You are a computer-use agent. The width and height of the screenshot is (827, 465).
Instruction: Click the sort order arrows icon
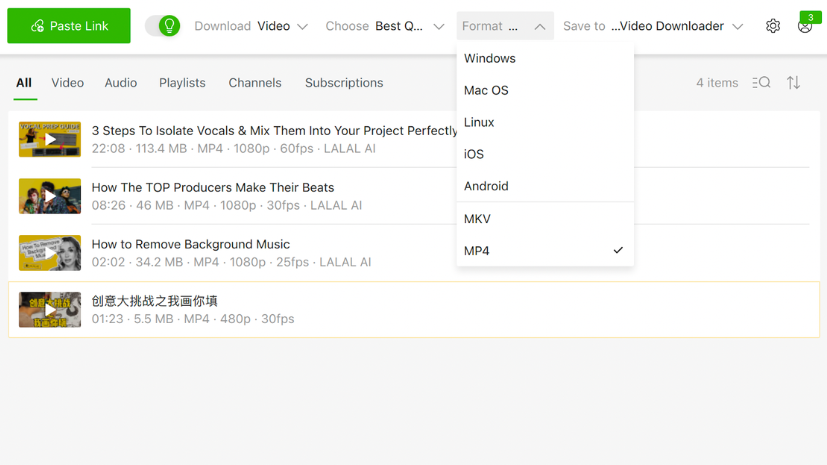click(793, 83)
